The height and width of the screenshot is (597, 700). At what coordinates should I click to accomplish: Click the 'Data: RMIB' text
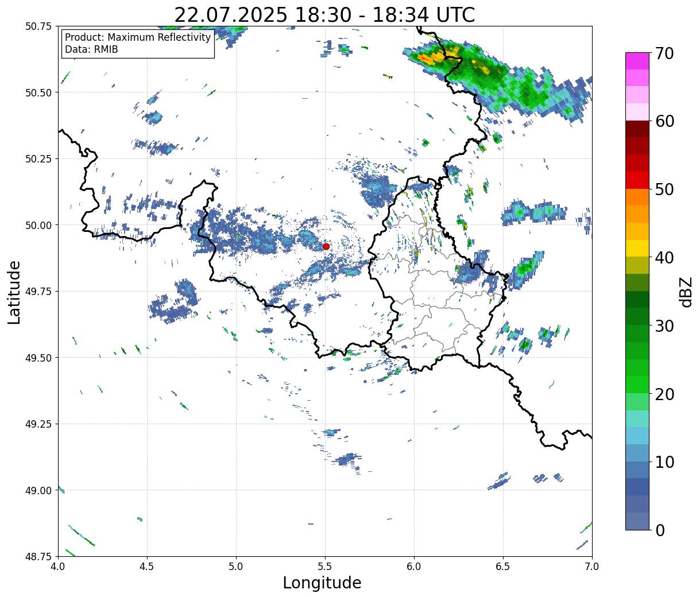[91, 50]
